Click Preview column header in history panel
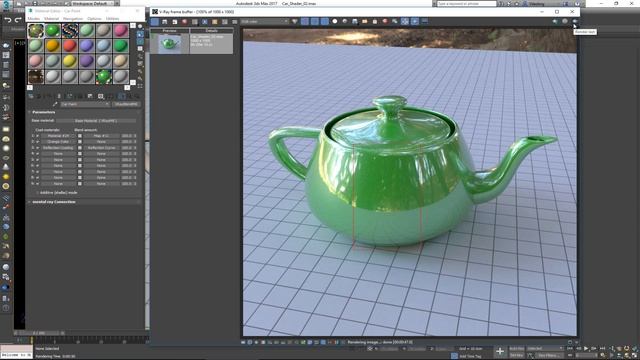The width and height of the screenshot is (640, 360). coord(170,31)
